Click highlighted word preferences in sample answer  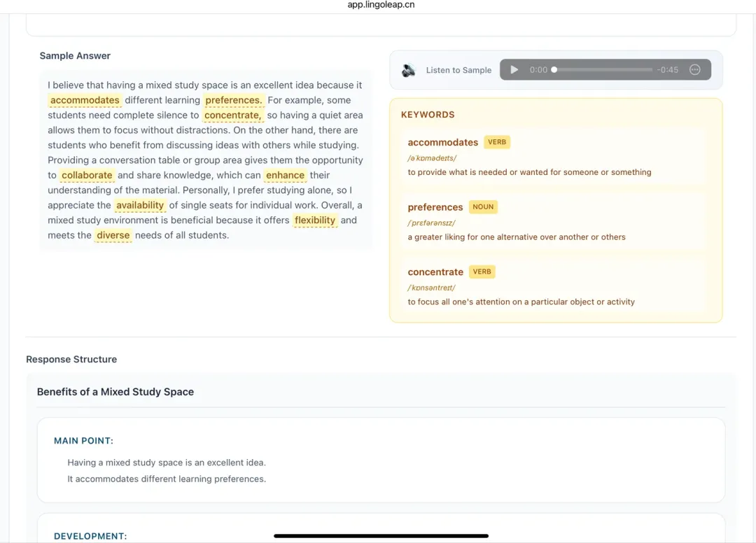(x=233, y=100)
